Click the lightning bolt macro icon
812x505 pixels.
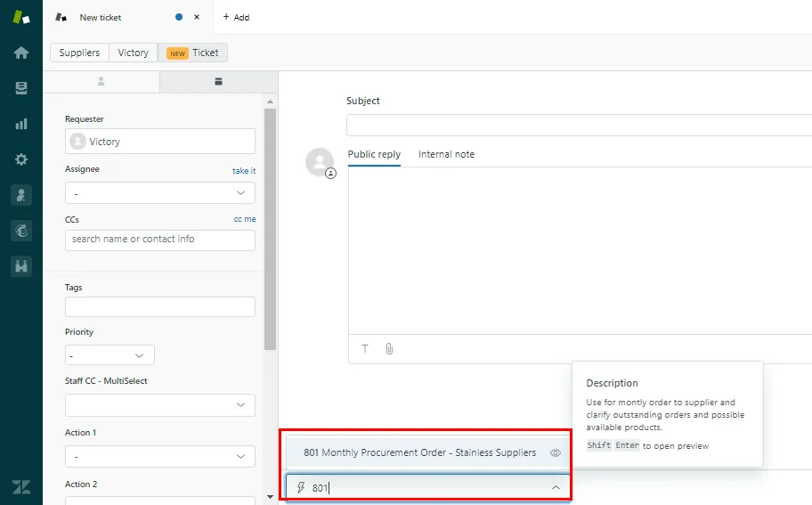[x=301, y=487]
